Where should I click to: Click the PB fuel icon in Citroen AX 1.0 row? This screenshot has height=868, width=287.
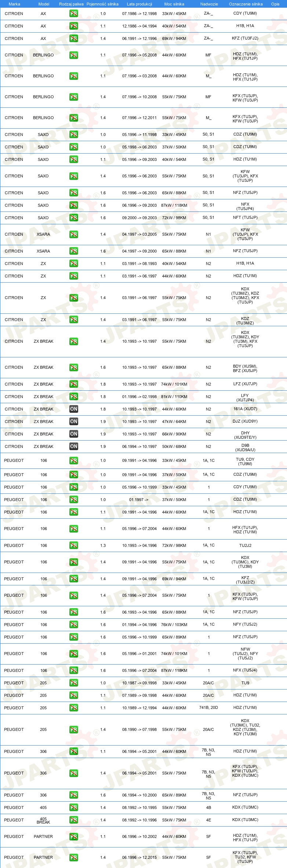(x=74, y=14)
